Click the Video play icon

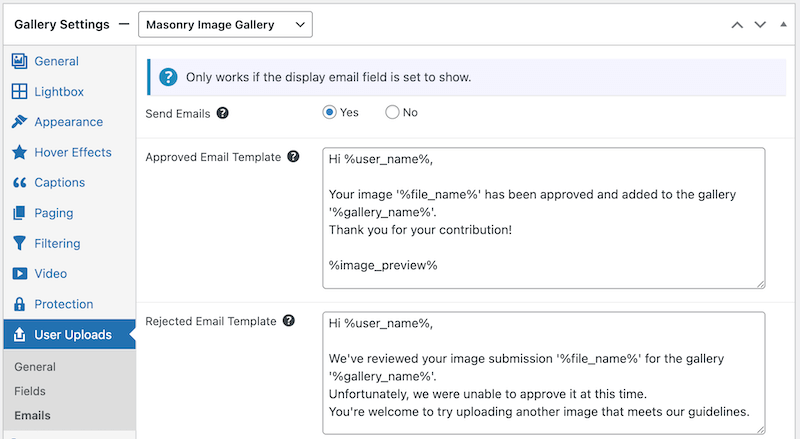click(19, 274)
